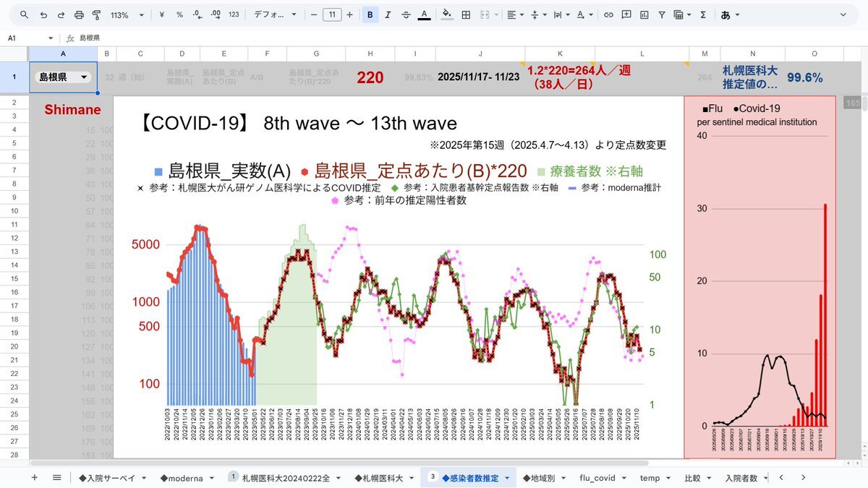The image size is (868, 488).
Task: Increase the font size with plus
Action: (x=350, y=14)
